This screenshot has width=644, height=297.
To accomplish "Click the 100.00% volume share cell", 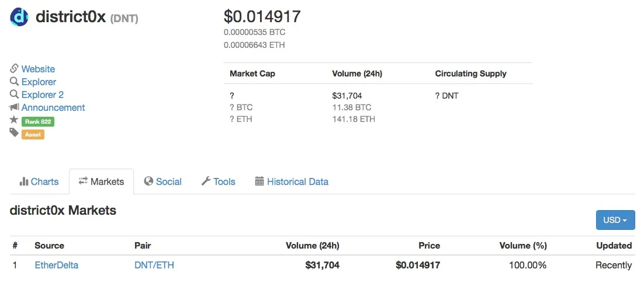I will tap(528, 265).
